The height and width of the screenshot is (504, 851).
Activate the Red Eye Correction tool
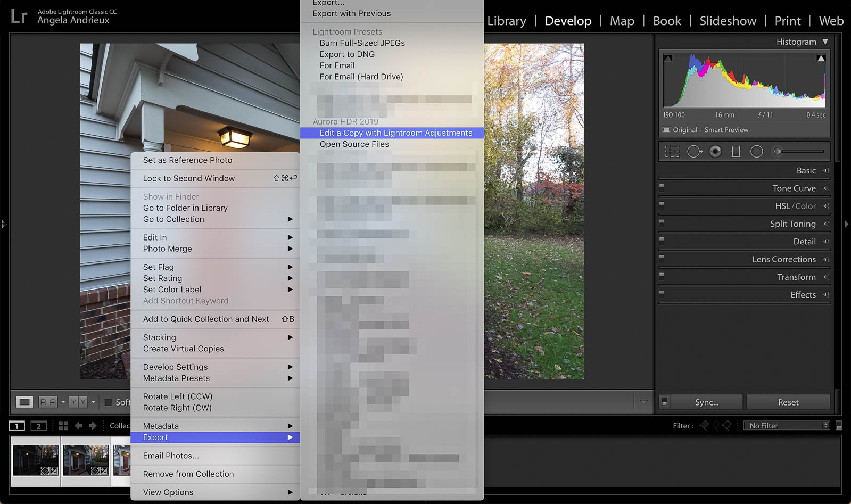click(x=715, y=152)
